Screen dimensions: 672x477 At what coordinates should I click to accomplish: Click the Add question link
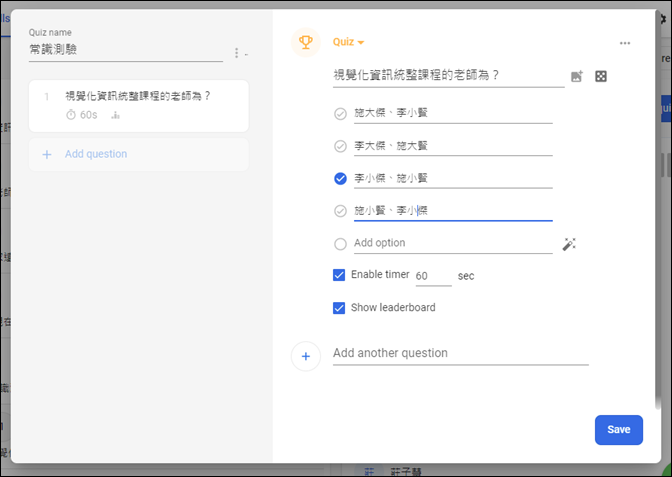[x=96, y=154]
